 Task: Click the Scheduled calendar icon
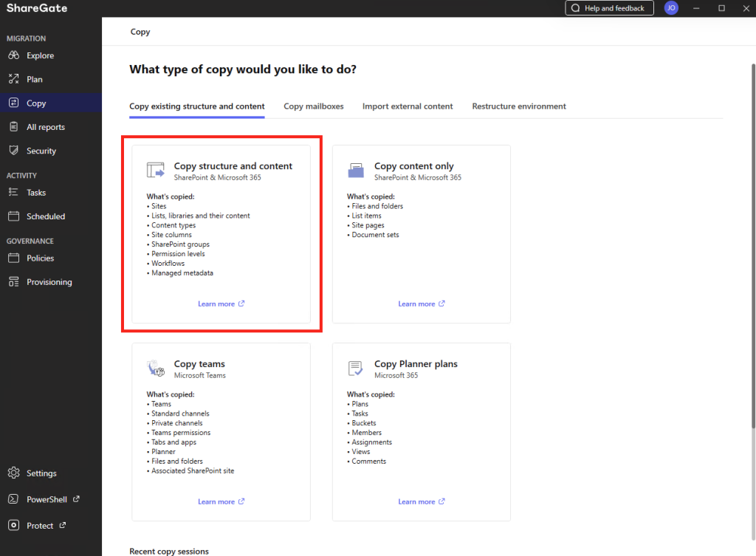click(x=13, y=216)
